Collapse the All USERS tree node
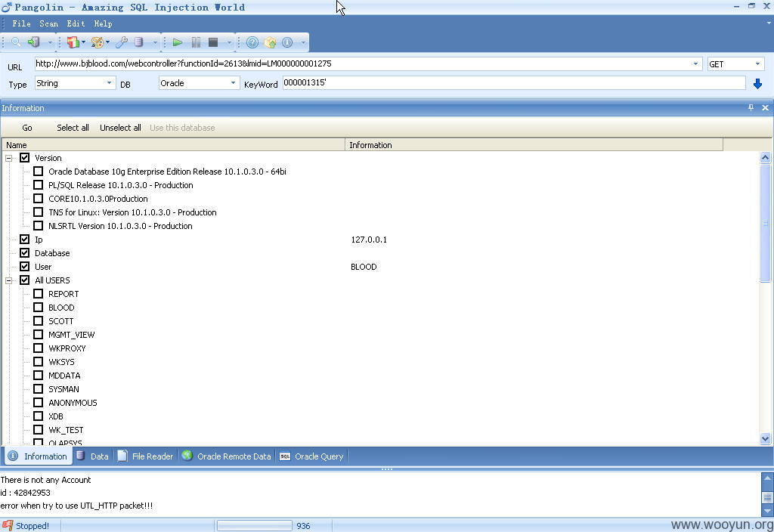The width and height of the screenshot is (774, 532). (9, 281)
